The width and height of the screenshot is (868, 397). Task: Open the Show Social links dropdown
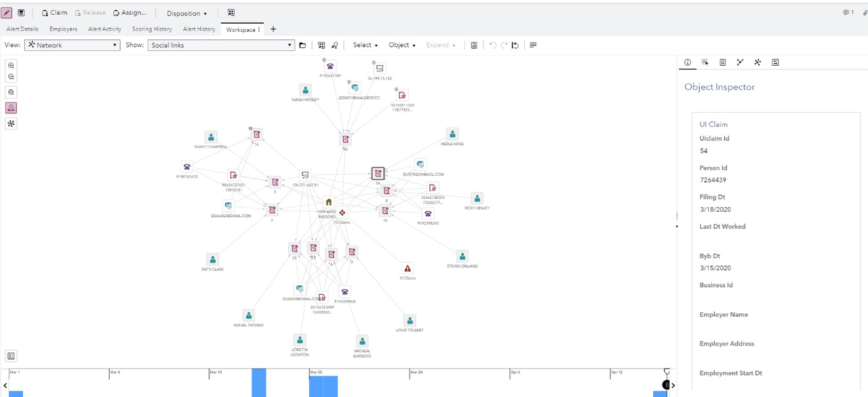[x=220, y=45]
